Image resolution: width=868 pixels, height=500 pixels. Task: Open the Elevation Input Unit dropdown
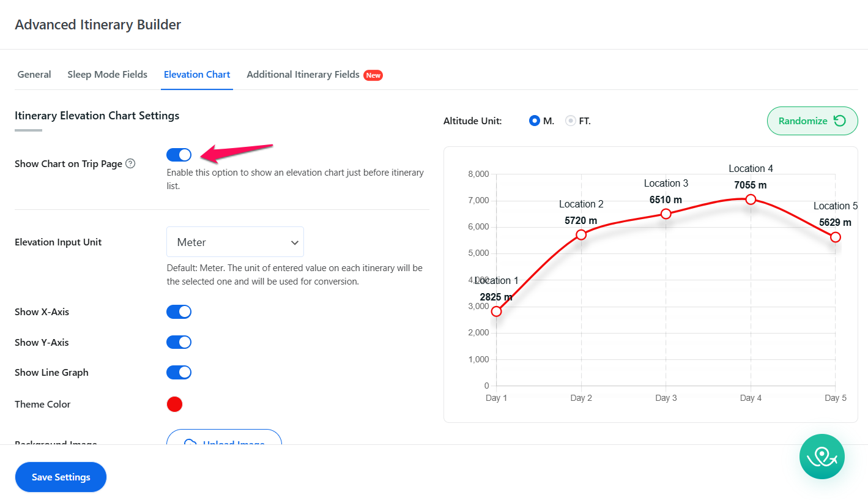pos(235,242)
